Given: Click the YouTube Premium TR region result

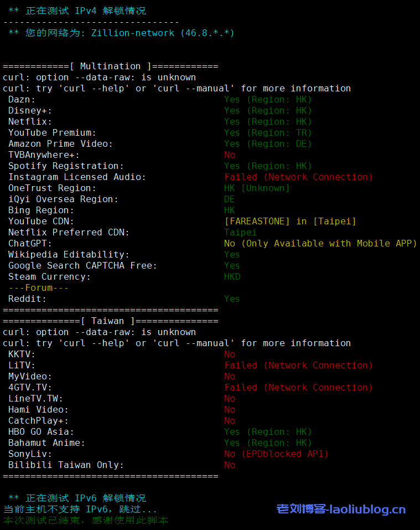Looking at the screenshot, I should 268,133.
